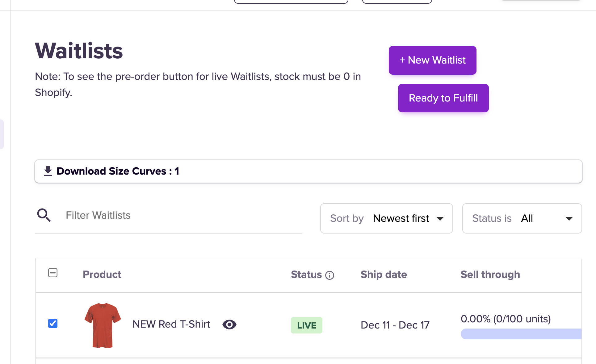The width and height of the screenshot is (596, 364).
Task: Click the sell through progress bar
Action: click(x=521, y=334)
